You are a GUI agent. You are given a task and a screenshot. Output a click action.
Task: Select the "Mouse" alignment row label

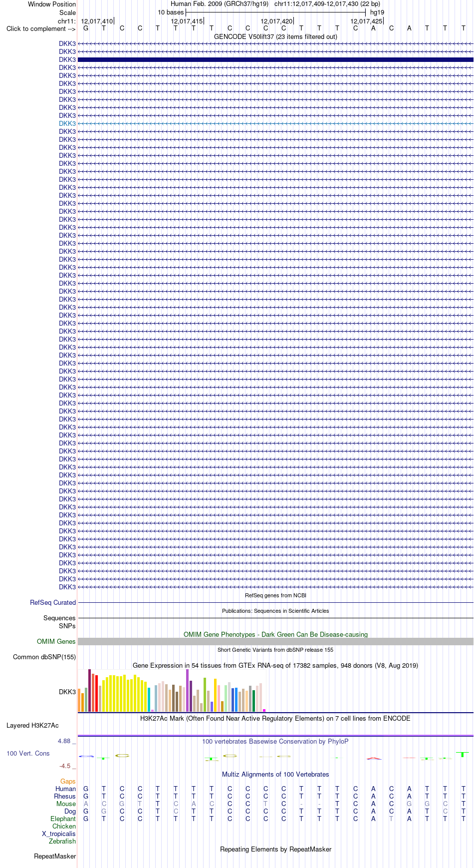tap(66, 804)
